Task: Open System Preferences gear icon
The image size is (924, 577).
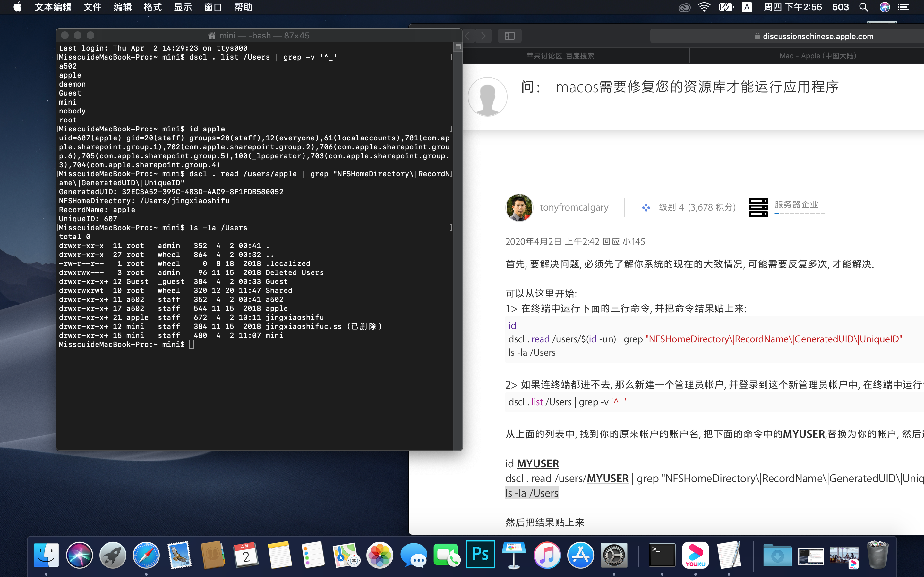Action: (613, 554)
